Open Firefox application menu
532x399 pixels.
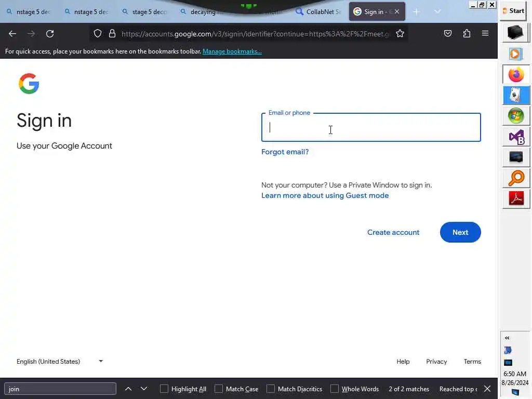[x=486, y=34]
